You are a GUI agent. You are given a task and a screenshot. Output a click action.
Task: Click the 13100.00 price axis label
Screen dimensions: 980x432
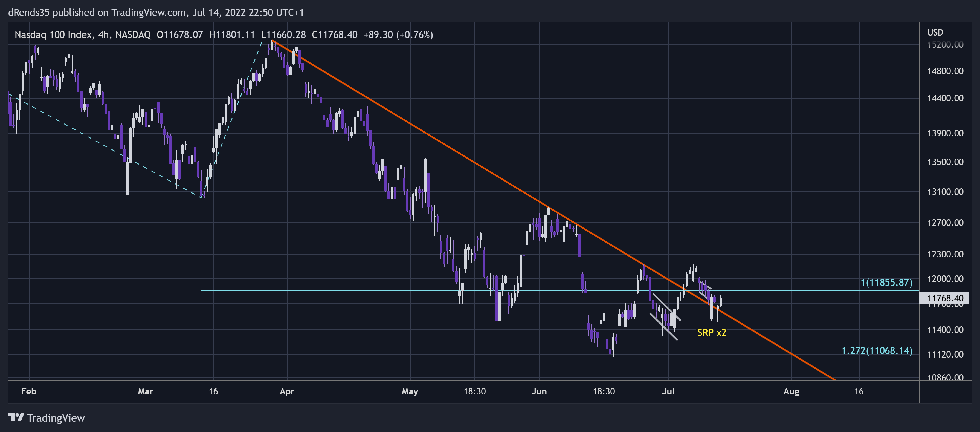945,192
